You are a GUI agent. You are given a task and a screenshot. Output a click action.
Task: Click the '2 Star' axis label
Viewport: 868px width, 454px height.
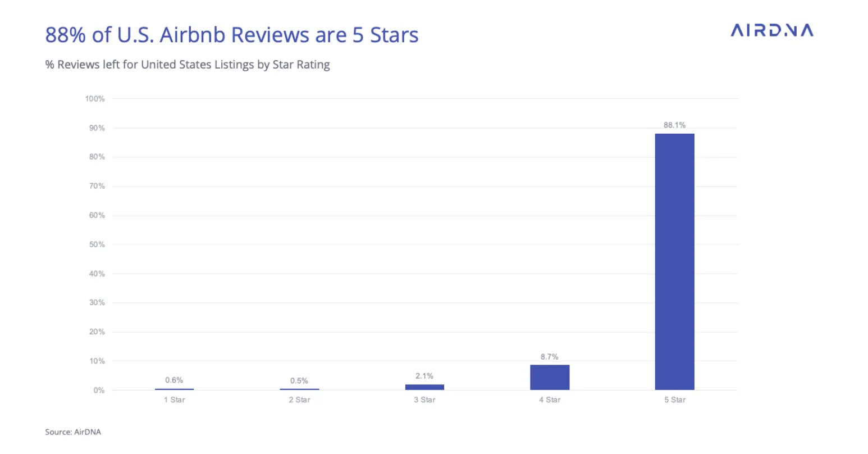click(x=299, y=400)
